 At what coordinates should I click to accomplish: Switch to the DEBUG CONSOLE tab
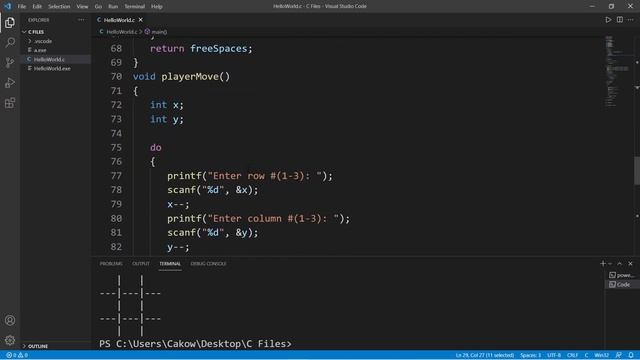209,264
